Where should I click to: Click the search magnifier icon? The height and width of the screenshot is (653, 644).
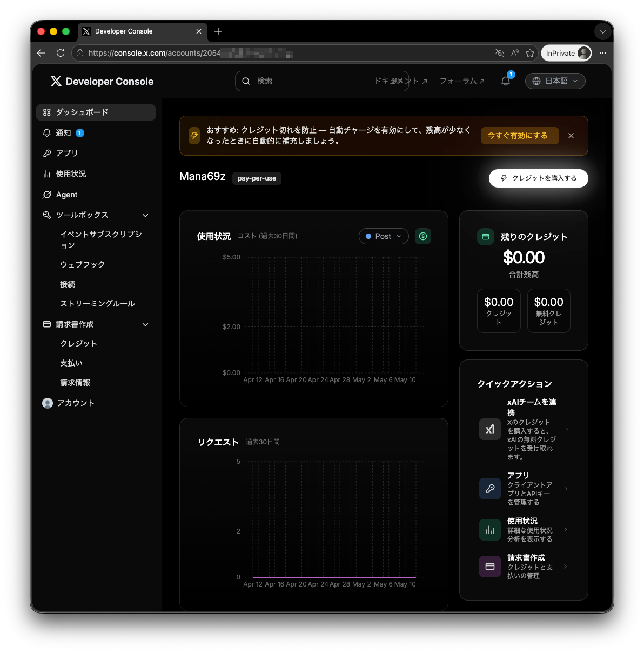(246, 81)
